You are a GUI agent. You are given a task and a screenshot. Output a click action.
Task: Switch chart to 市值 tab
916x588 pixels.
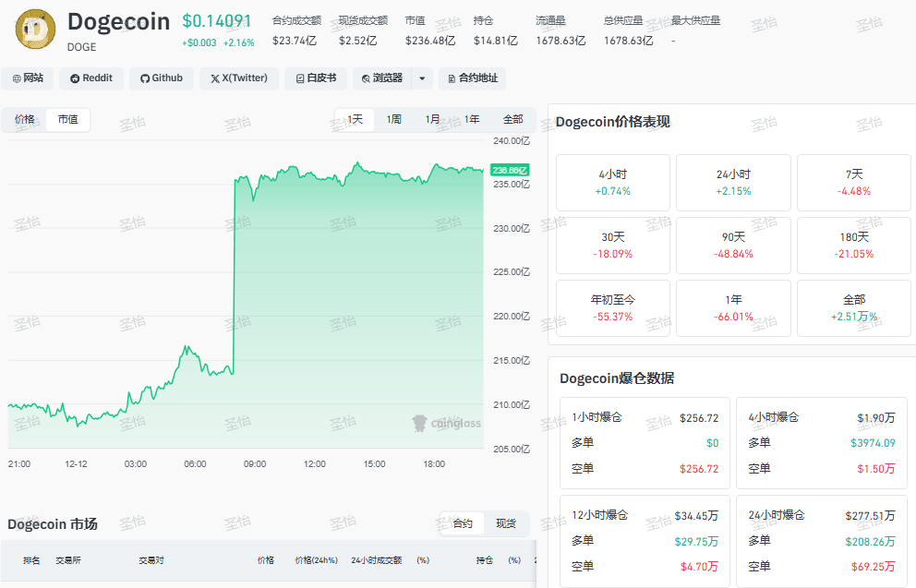67,120
